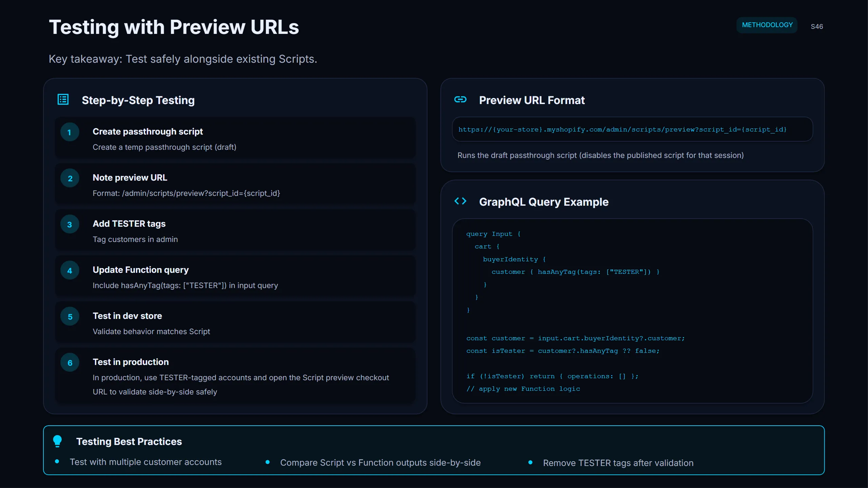The width and height of the screenshot is (868, 488).
Task: Click the code brackets icon beside GraphQL Query Example
Action: [x=460, y=201]
